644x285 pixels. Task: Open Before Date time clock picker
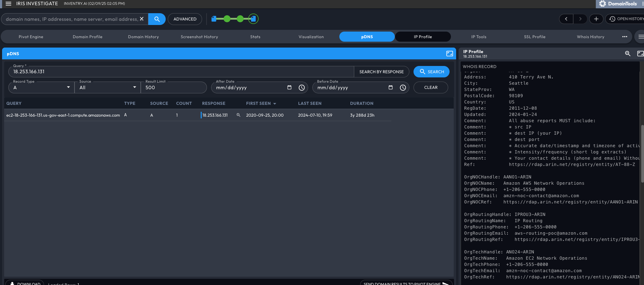[403, 87]
